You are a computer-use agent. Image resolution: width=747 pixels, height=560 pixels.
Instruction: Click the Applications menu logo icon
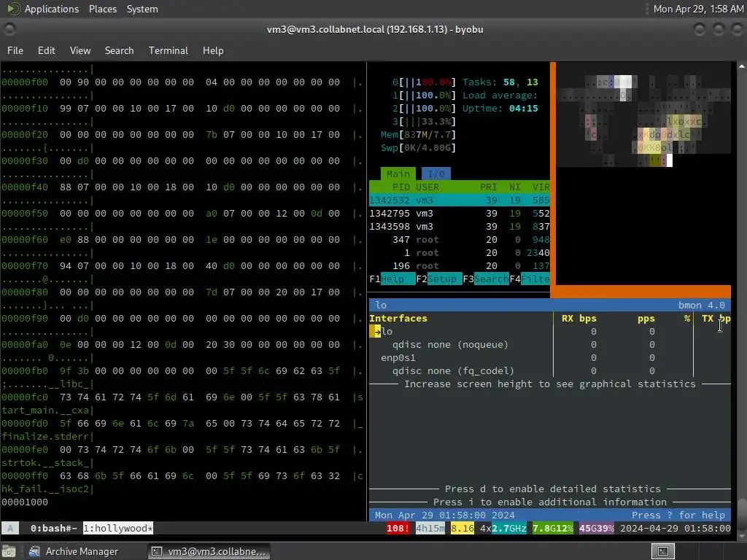[x=13, y=9]
